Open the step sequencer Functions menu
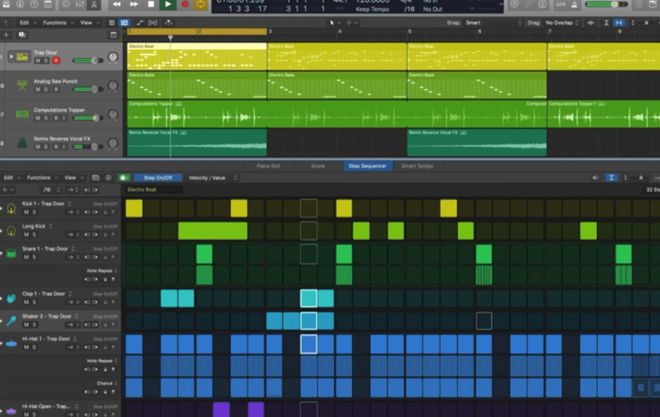This screenshot has height=417, width=660. [x=41, y=177]
